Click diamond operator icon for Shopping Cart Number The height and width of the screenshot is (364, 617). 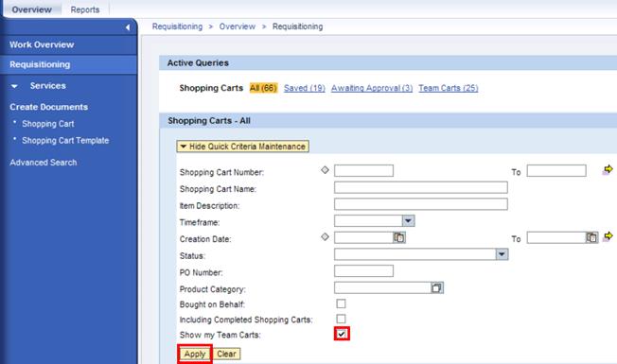pyautogui.click(x=325, y=170)
